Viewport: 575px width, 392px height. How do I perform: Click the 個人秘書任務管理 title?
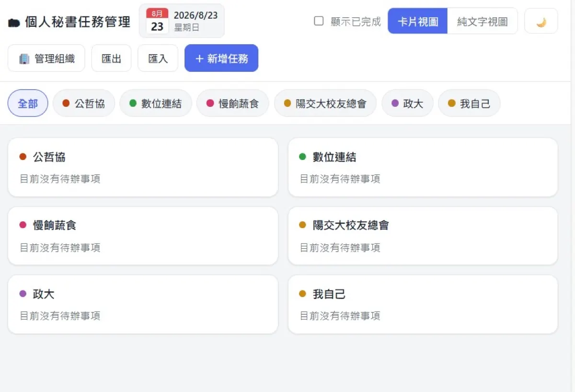click(78, 22)
